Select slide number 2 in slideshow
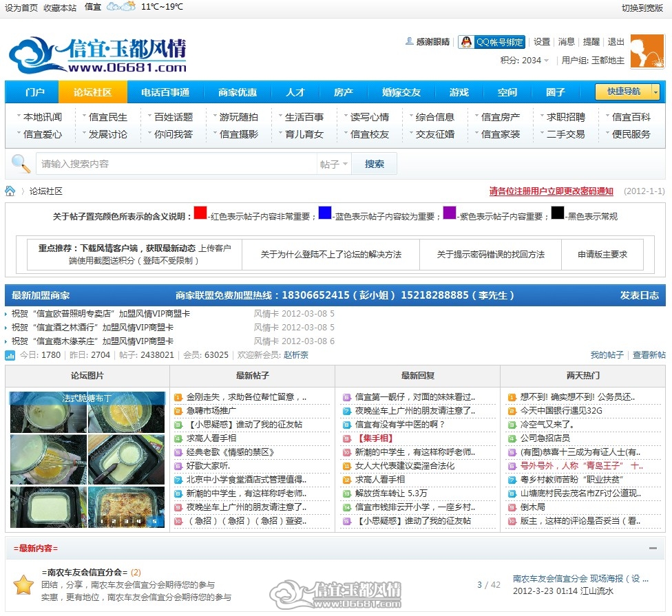 114,521
